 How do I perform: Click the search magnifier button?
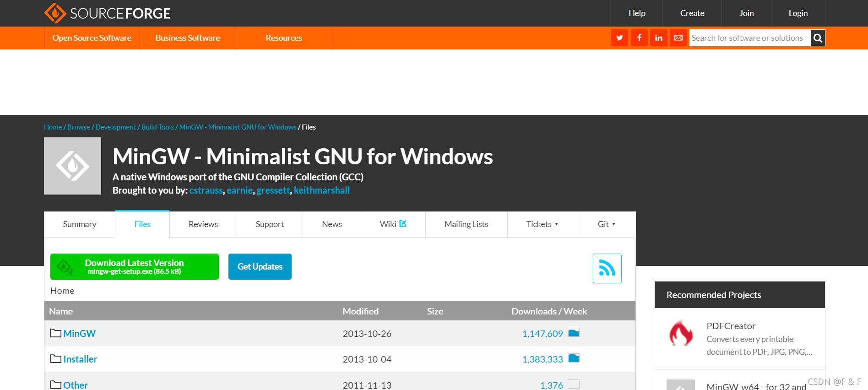click(x=818, y=38)
